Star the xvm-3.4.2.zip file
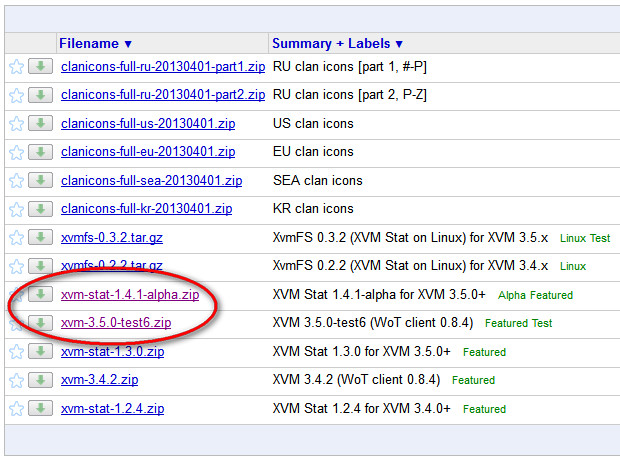620x469 pixels. point(16,380)
